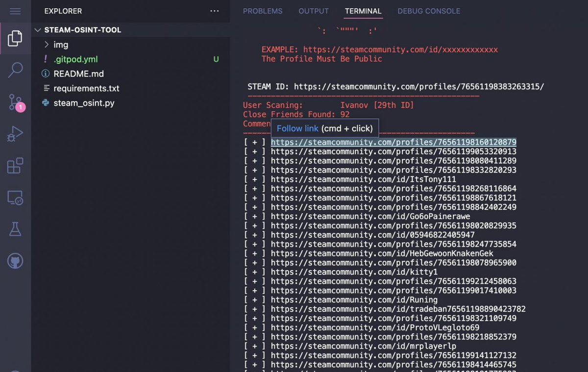Open the id/ProtoVLegloto69 link

point(375,328)
